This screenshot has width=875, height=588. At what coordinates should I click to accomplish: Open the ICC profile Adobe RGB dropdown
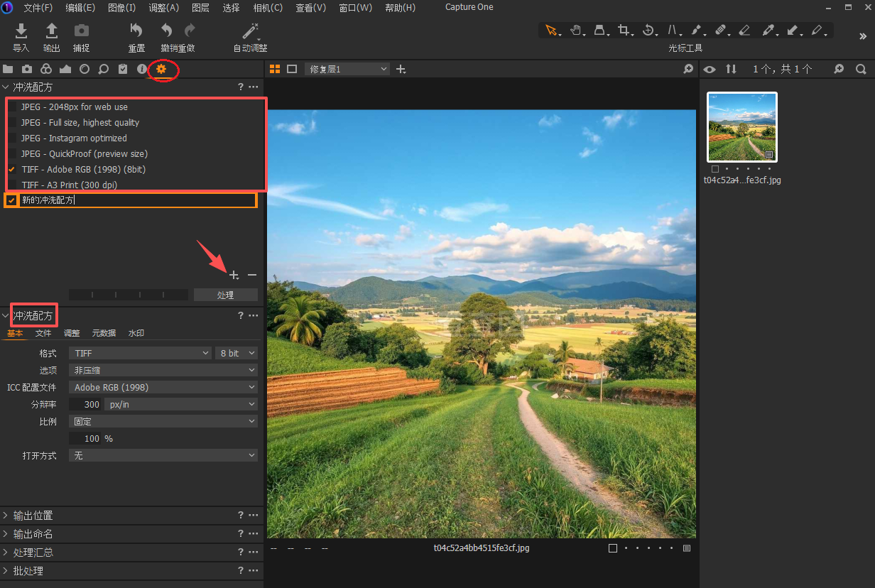click(163, 387)
